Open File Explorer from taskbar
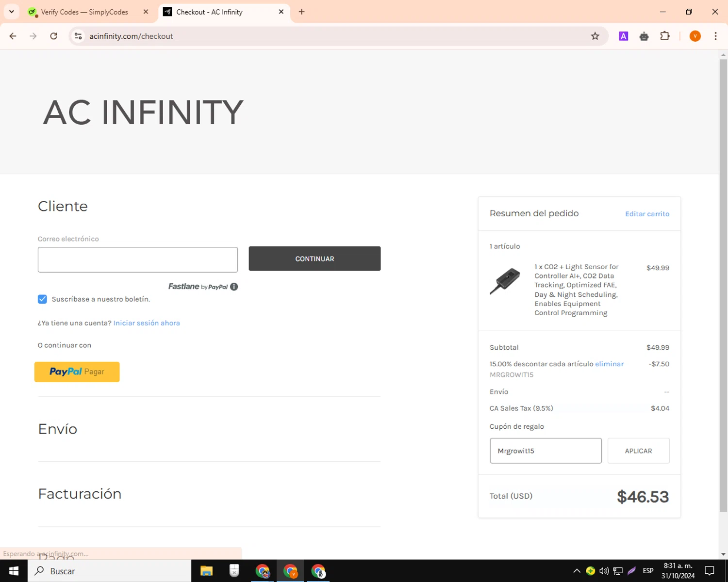This screenshot has width=728, height=582. 206,571
